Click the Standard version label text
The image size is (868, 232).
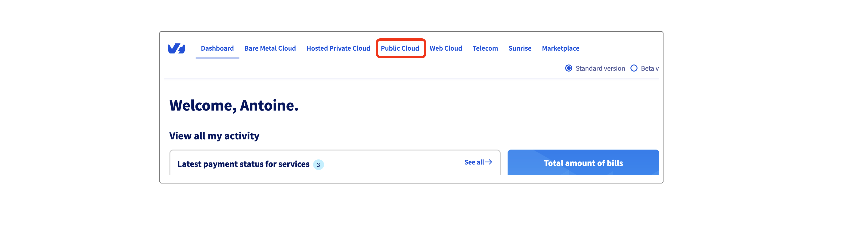[x=600, y=68]
